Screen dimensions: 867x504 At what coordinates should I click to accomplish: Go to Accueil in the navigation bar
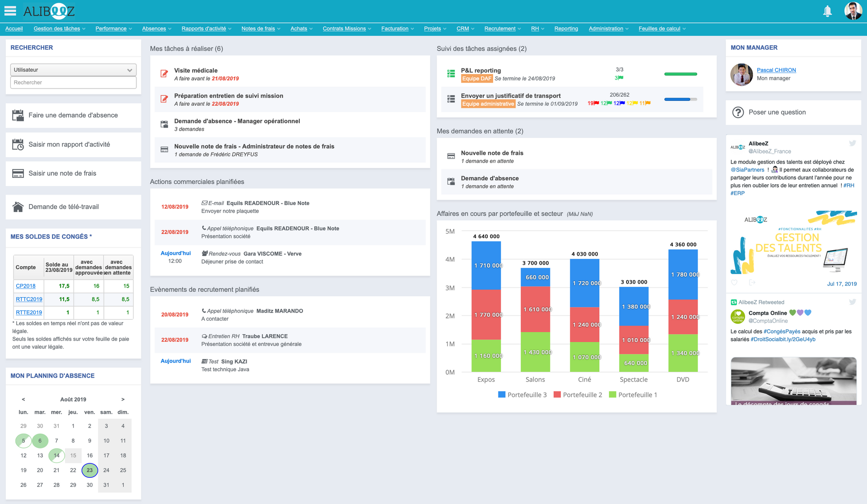[x=14, y=28]
